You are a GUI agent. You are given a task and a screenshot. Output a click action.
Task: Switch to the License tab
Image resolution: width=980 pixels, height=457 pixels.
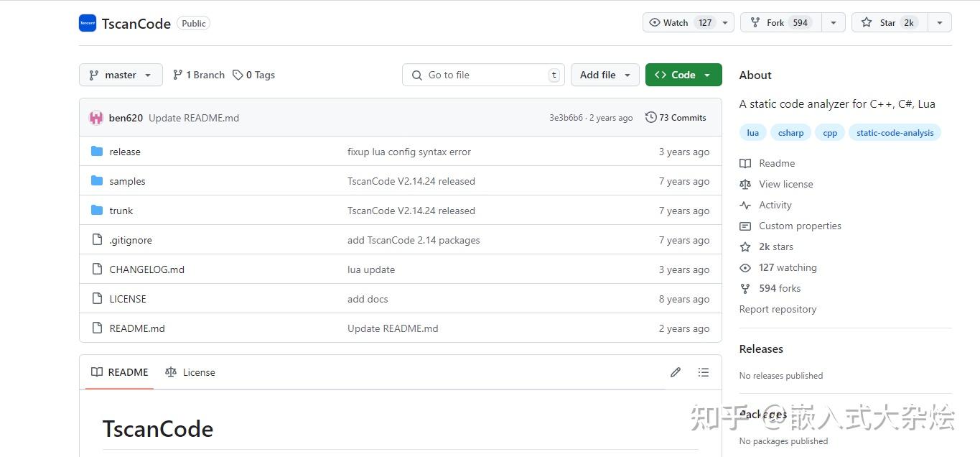[190, 372]
